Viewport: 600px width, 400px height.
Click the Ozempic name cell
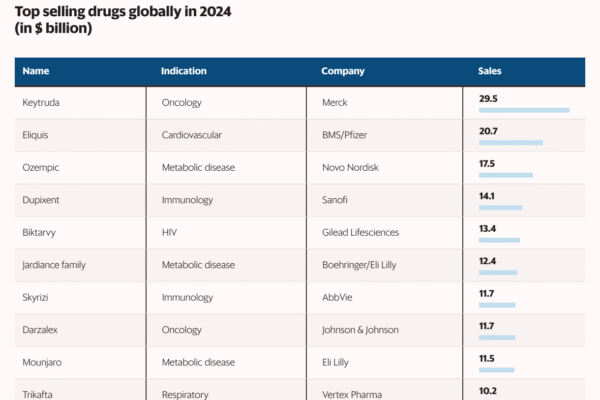[42, 168]
